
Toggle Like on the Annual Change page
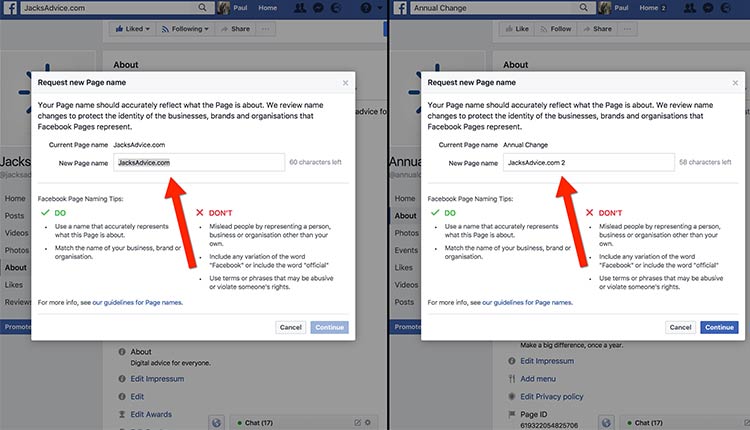tap(519, 29)
